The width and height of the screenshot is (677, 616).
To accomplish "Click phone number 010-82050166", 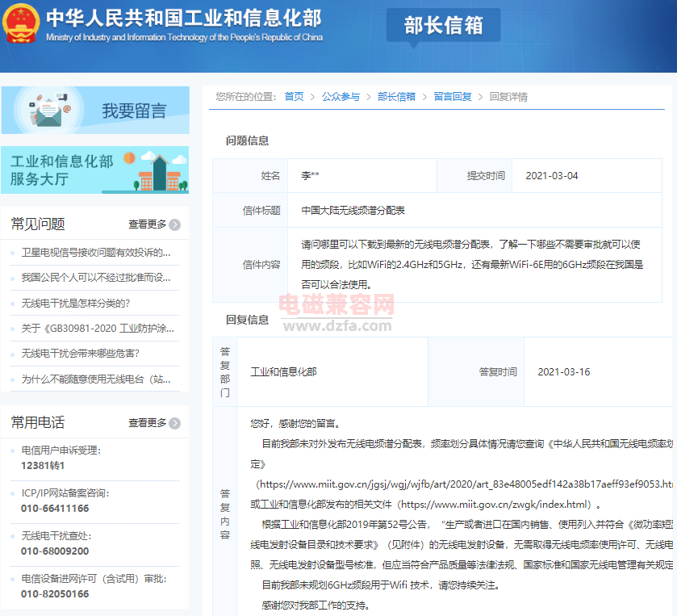I will [55, 594].
